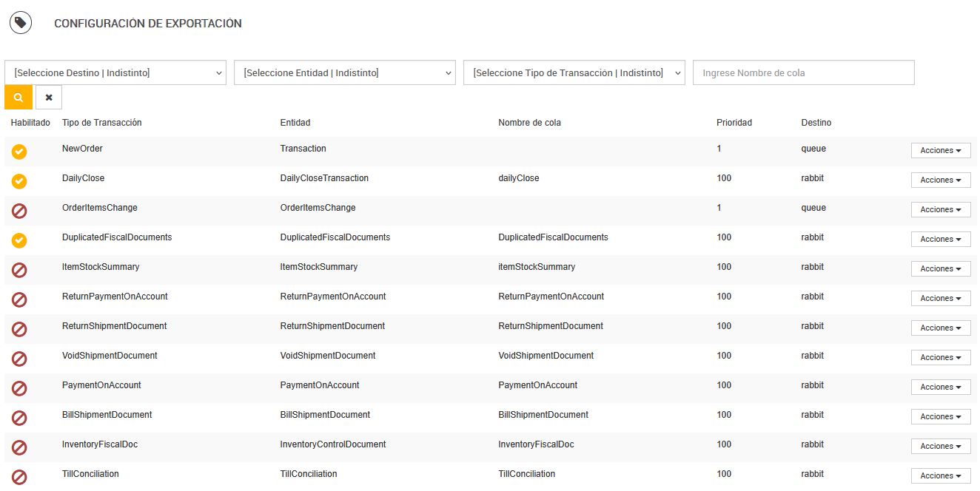Click the disabled status icon for PaymentOnAccount
980x491 pixels.
click(x=19, y=388)
